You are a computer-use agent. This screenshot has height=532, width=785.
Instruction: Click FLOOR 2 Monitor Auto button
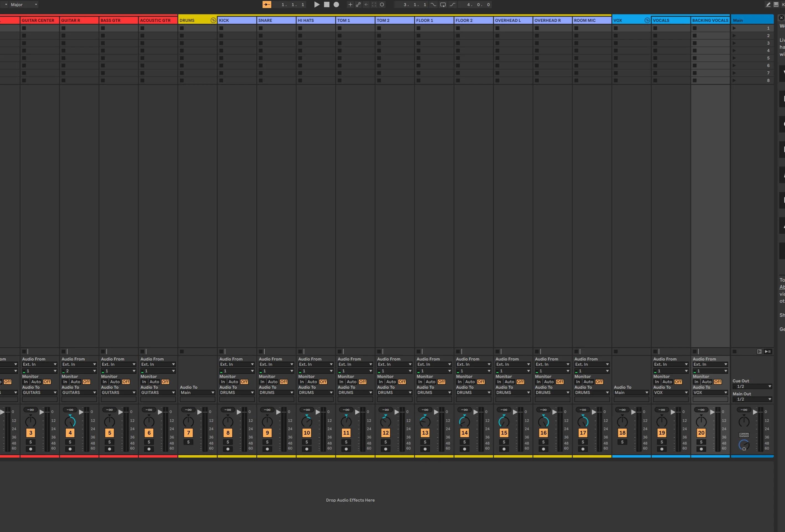(470, 382)
